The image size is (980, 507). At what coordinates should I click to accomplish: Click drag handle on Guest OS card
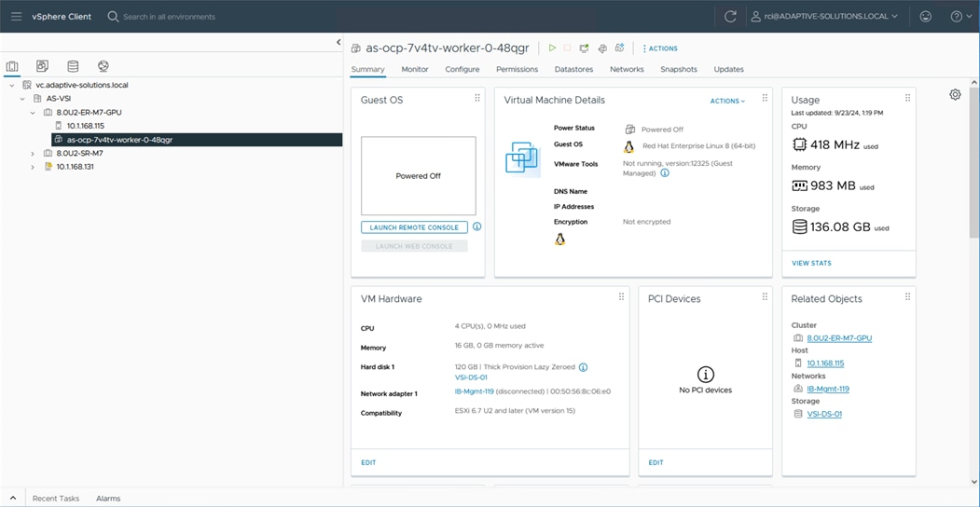[477, 98]
